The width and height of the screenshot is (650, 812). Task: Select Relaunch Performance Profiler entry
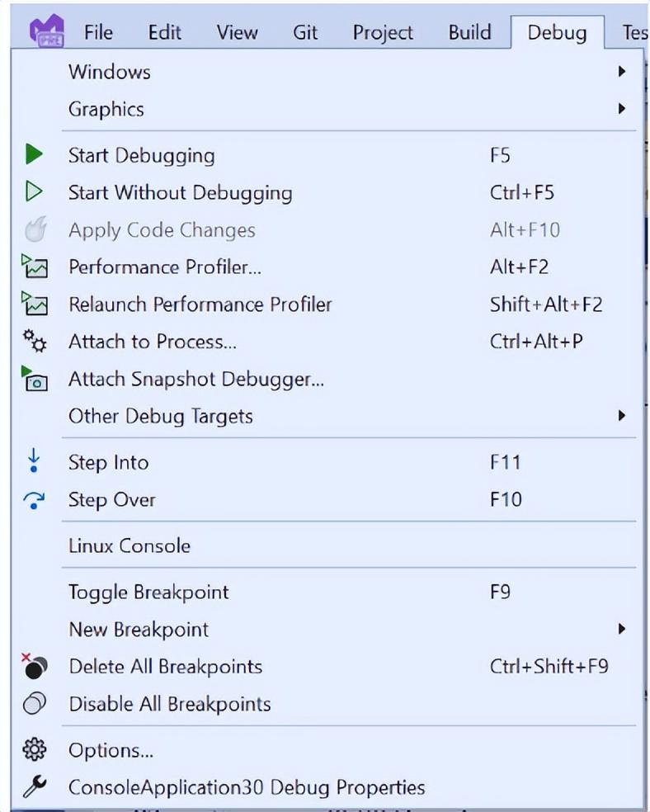(327, 304)
